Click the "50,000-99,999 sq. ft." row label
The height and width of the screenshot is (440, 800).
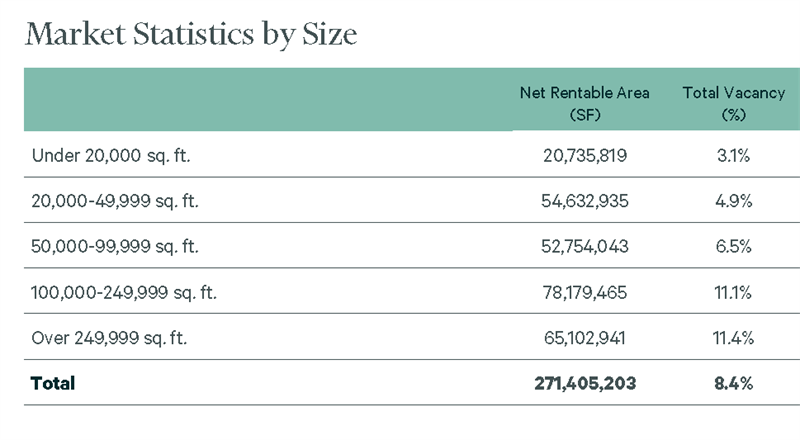tap(115, 246)
